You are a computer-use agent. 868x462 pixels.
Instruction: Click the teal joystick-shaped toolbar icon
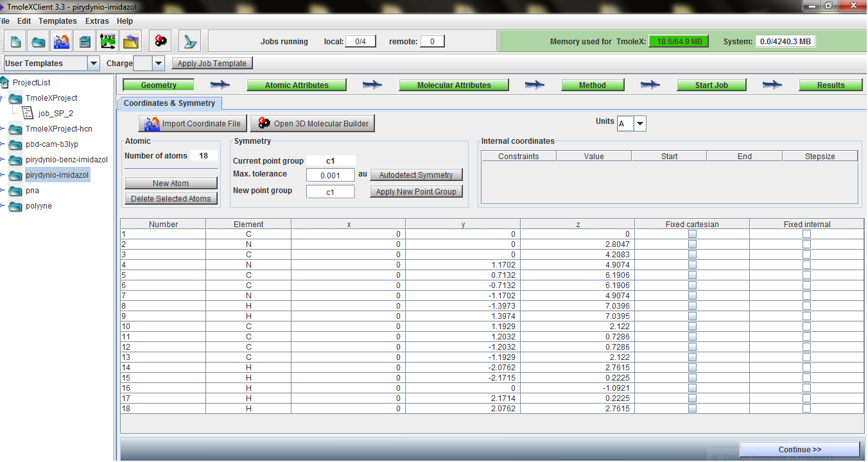[190, 42]
